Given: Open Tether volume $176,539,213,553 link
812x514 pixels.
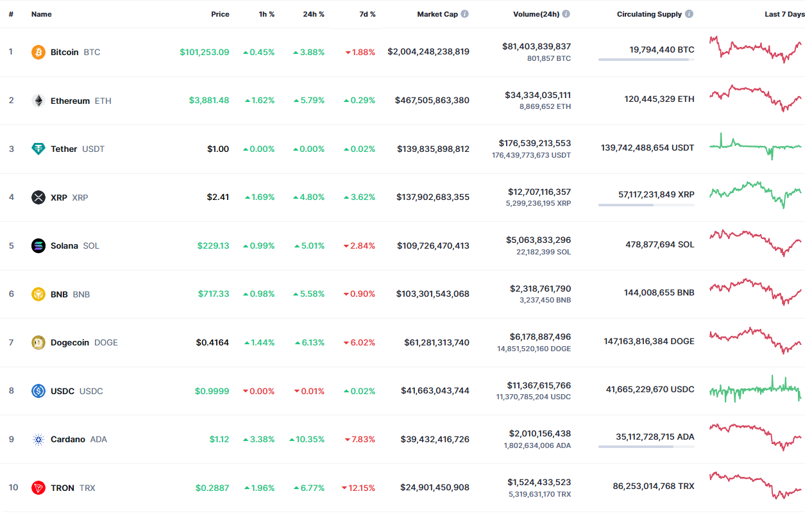Looking at the screenshot, I should pyautogui.click(x=535, y=143).
